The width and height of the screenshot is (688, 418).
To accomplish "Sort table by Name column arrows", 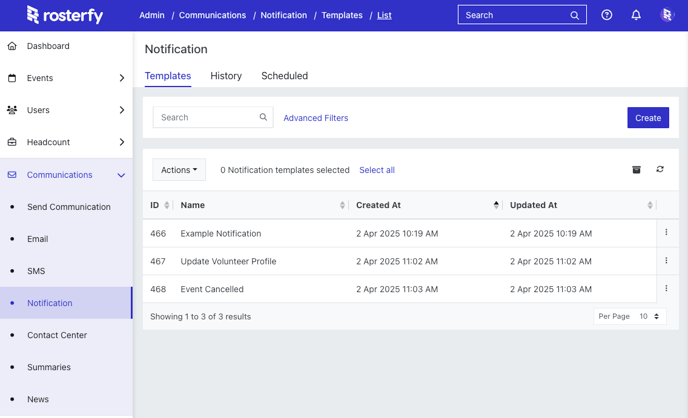I will (x=342, y=205).
